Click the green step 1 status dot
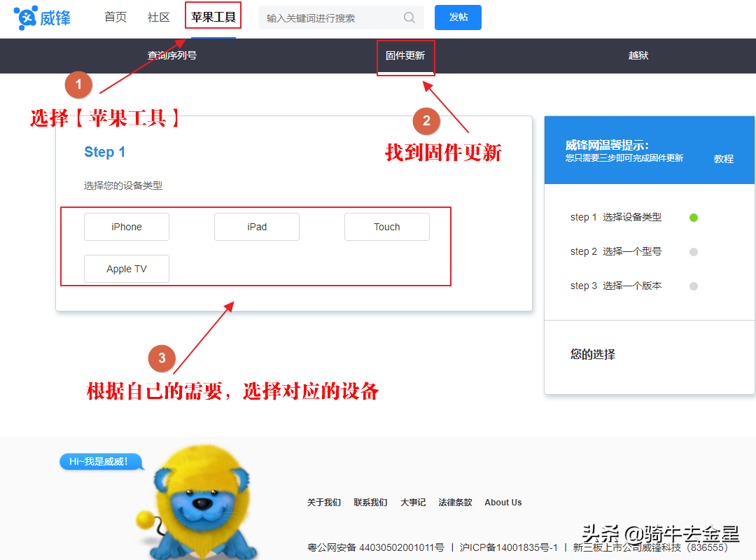This screenshot has height=560, width=756. (x=693, y=217)
